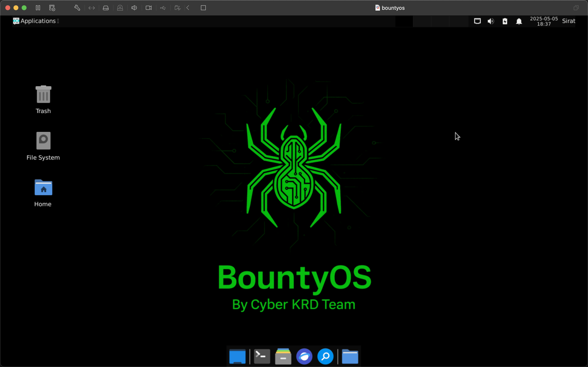Open the date and time clock

point(544,21)
